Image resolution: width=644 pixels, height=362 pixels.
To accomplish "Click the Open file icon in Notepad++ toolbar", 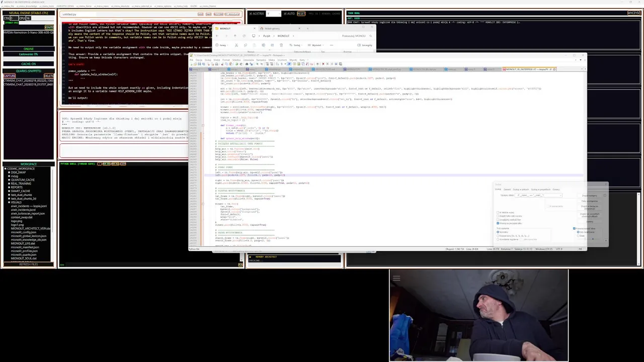I will [x=195, y=64].
